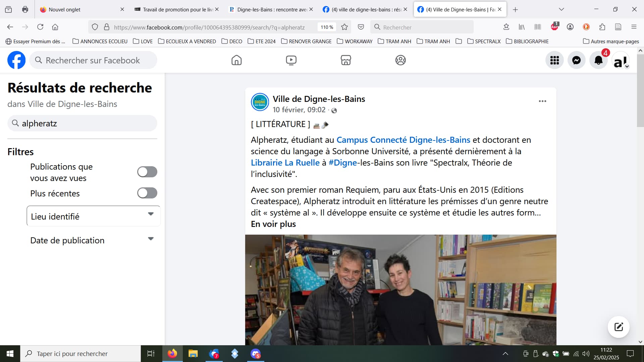This screenshot has height=362, width=644.
Task: Expand post with En voir plus
Action: (x=273, y=224)
